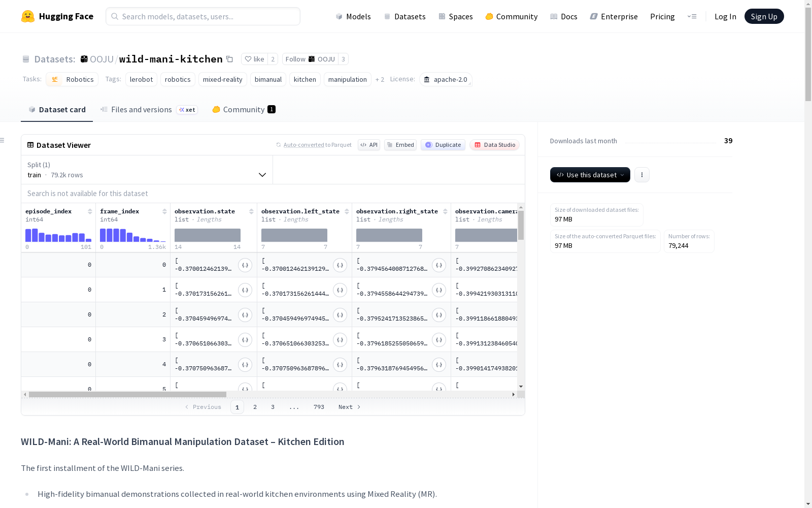
Task: Jump to page 793 of the viewer
Action: point(319,407)
